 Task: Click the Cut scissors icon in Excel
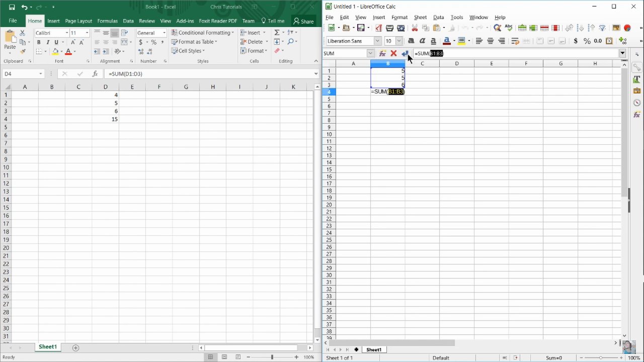click(22, 33)
